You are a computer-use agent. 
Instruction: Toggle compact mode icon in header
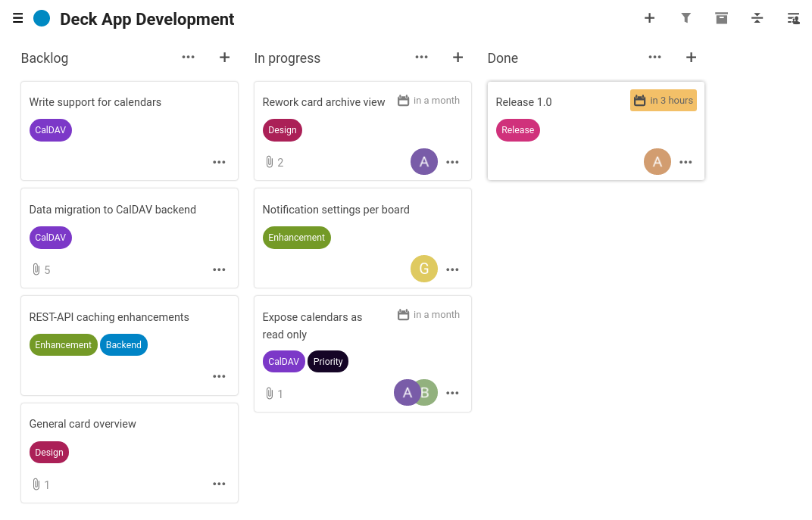pos(757,18)
